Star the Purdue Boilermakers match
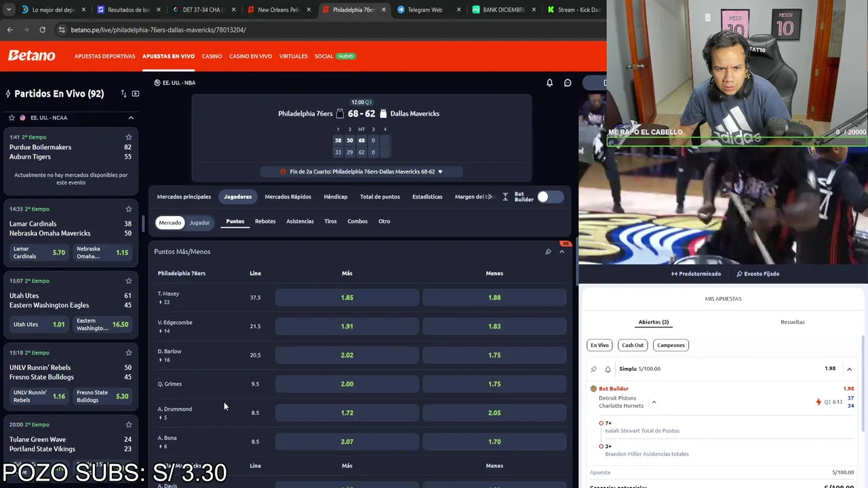The image size is (868, 488). pos(128,137)
